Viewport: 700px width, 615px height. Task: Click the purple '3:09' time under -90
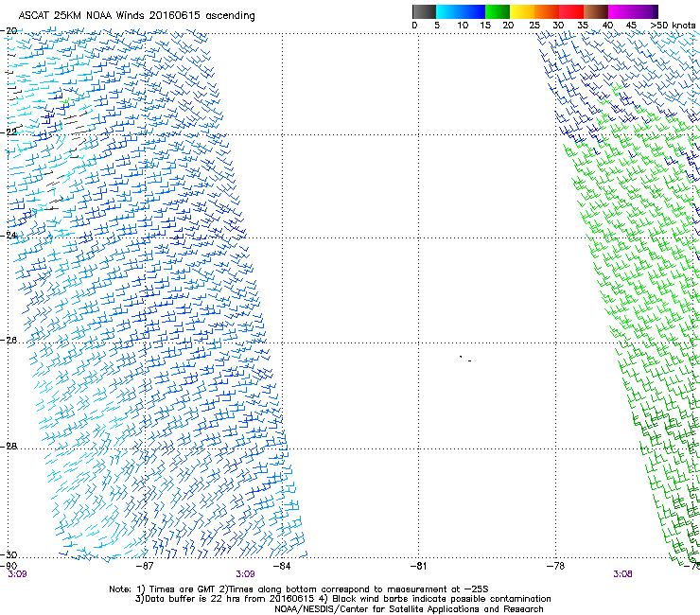pos(17,574)
